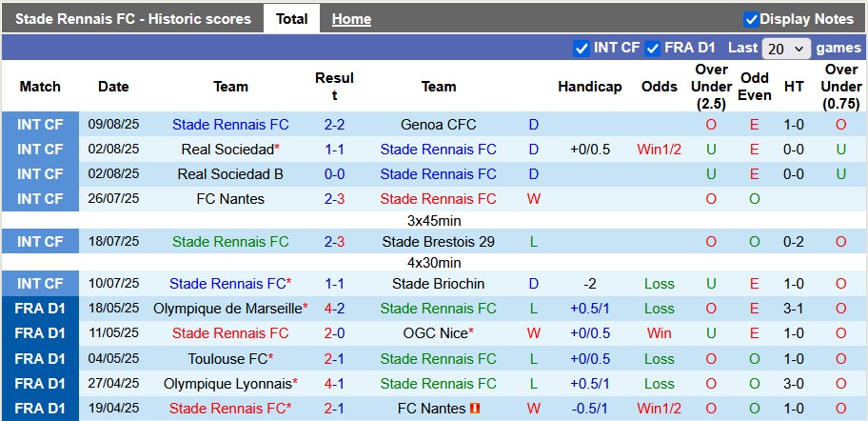The height and width of the screenshot is (421, 868).
Task: Open Genoa CFC team link
Action: point(439,125)
